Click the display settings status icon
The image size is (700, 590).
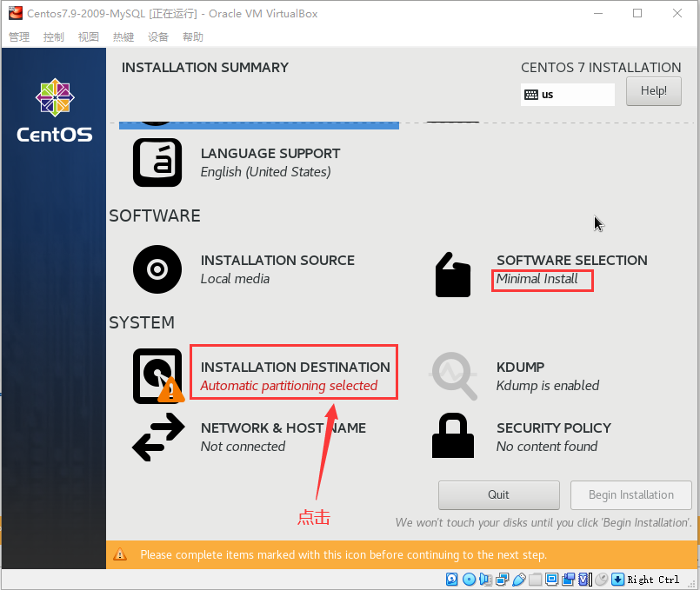click(x=552, y=580)
